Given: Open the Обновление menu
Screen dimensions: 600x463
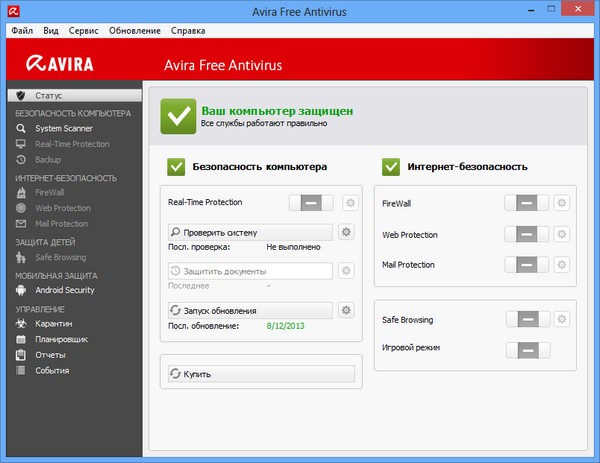Looking at the screenshot, I should (134, 31).
